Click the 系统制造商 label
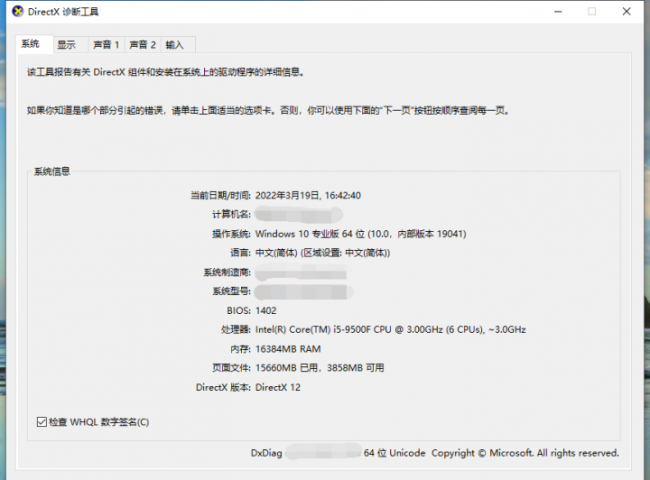 pos(227,272)
